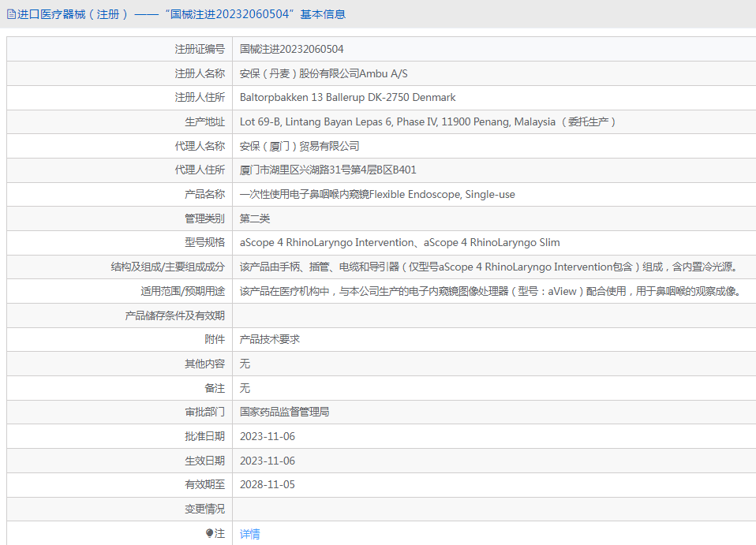
Task: Click the 第二类 category value
Action: tap(255, 218)
